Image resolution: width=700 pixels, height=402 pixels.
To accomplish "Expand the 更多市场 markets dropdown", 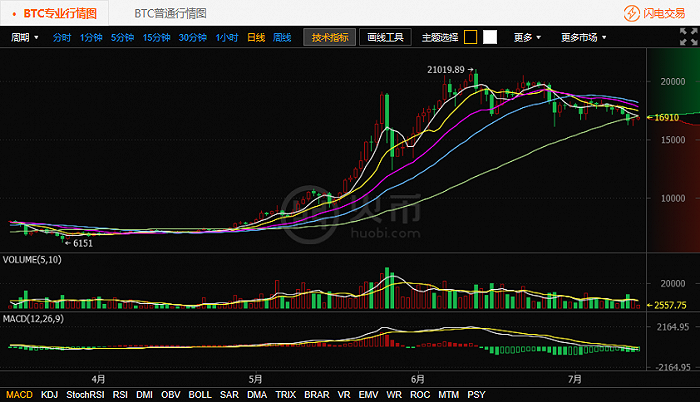I will tap(583, 38).
